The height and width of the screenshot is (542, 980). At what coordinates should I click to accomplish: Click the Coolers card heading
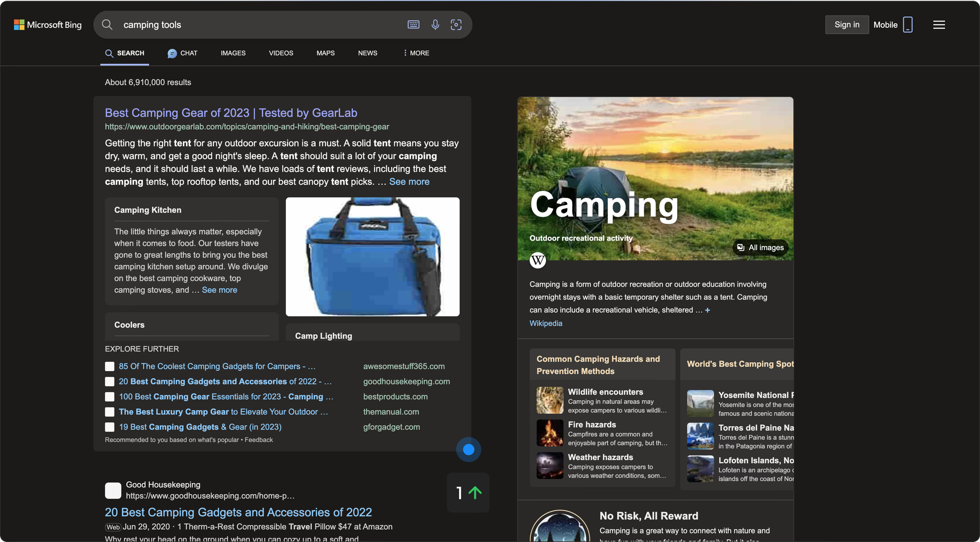(x=129, y=325)
